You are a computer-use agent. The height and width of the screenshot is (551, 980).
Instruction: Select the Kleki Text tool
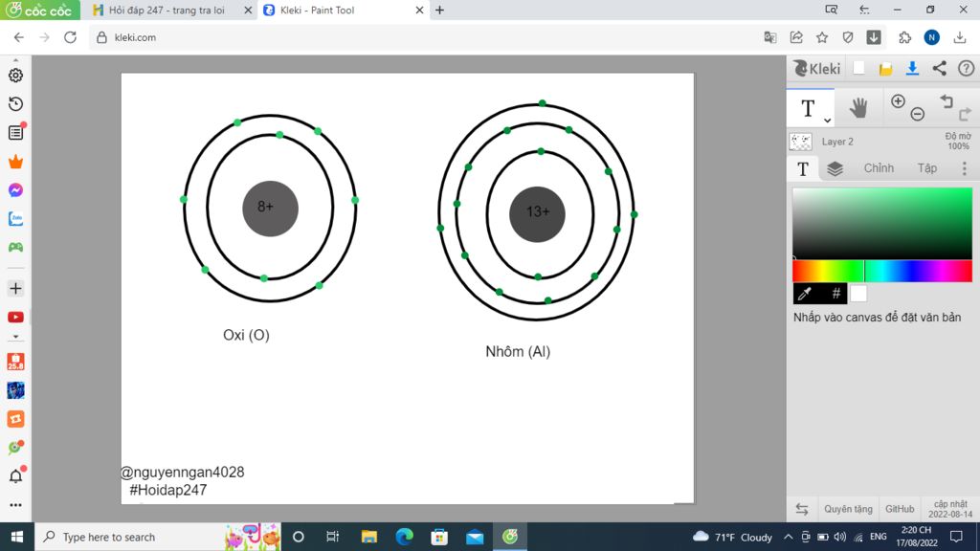coord(808,108)
